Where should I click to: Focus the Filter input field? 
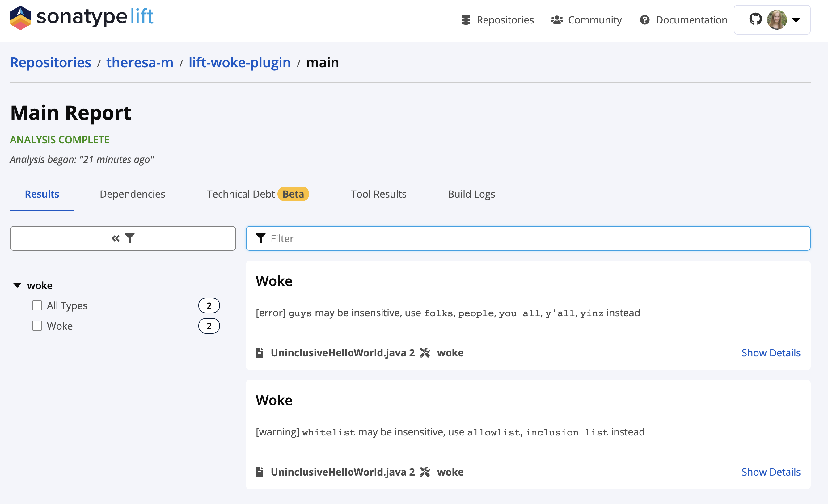[x=528, y=238]
